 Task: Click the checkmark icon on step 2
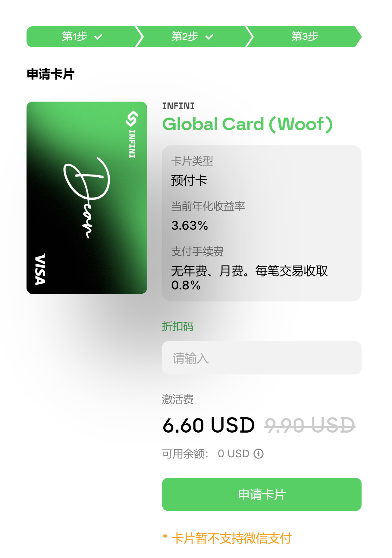click(x=209, y=37)
